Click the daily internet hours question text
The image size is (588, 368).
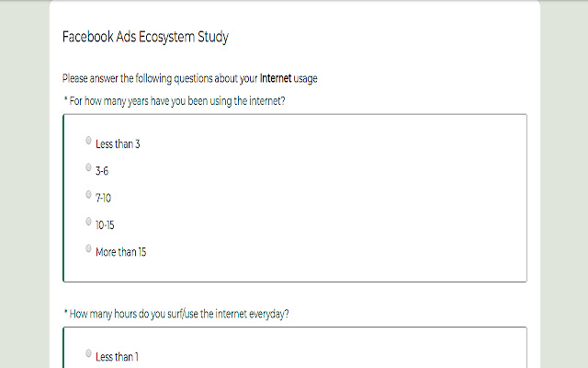click(180, 314)
